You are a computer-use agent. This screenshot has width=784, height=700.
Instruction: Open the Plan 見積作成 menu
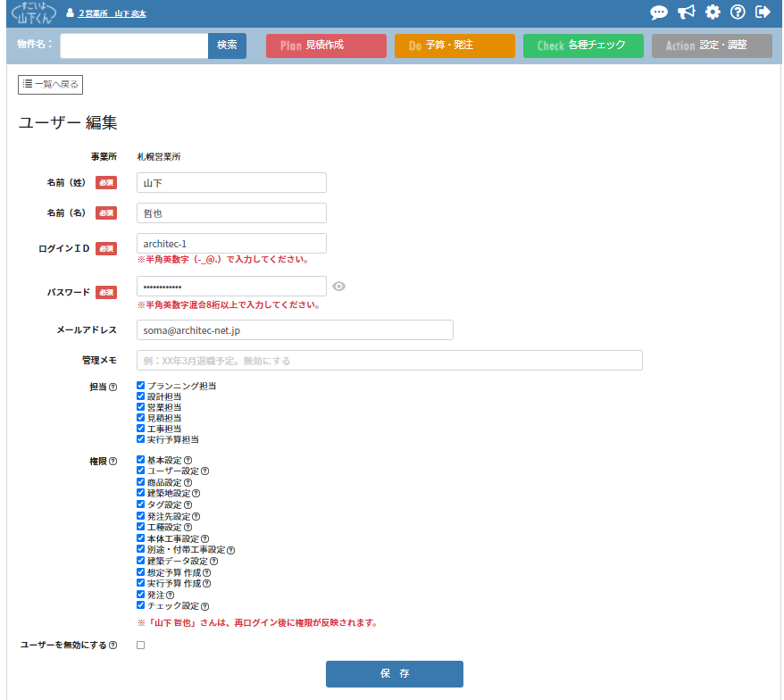click(326, 46)
